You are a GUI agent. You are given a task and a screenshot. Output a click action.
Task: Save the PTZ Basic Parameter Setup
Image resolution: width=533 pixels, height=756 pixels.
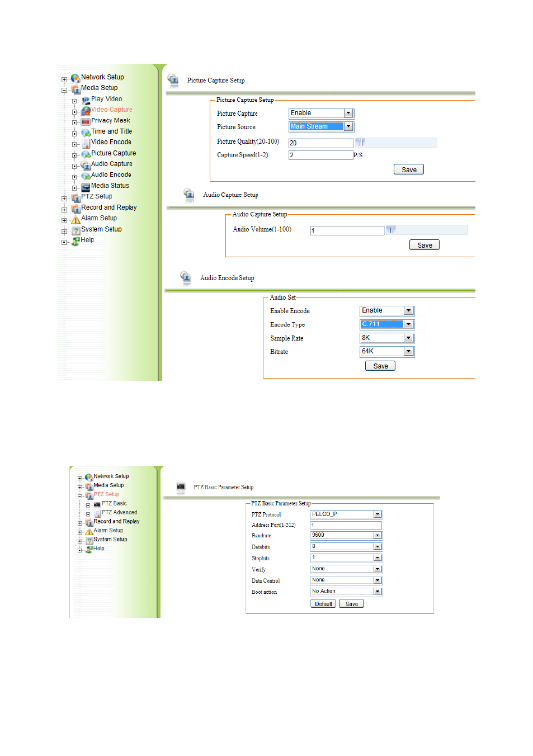tap(352, 604)
